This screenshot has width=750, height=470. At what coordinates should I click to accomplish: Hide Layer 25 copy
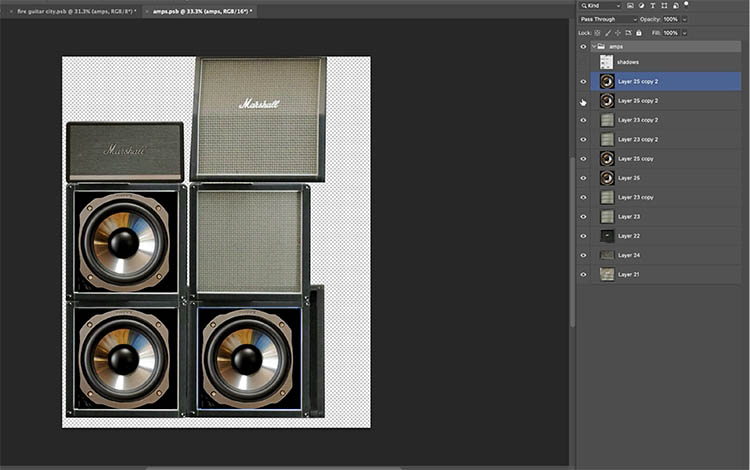583,159
